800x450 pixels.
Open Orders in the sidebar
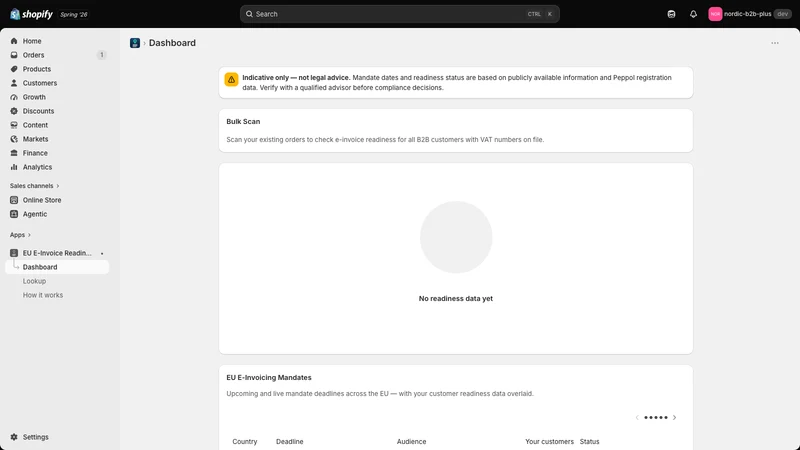click(x=57, y=55)
